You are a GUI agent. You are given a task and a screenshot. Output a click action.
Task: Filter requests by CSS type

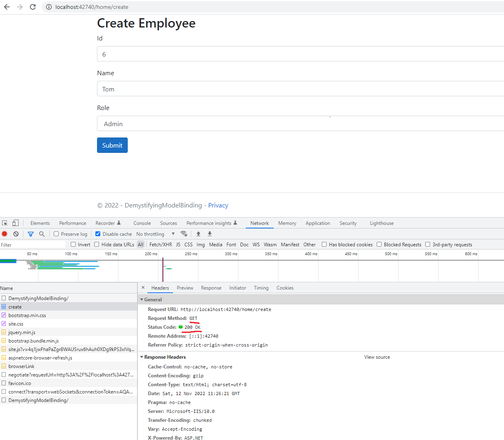tap(188, 244)
